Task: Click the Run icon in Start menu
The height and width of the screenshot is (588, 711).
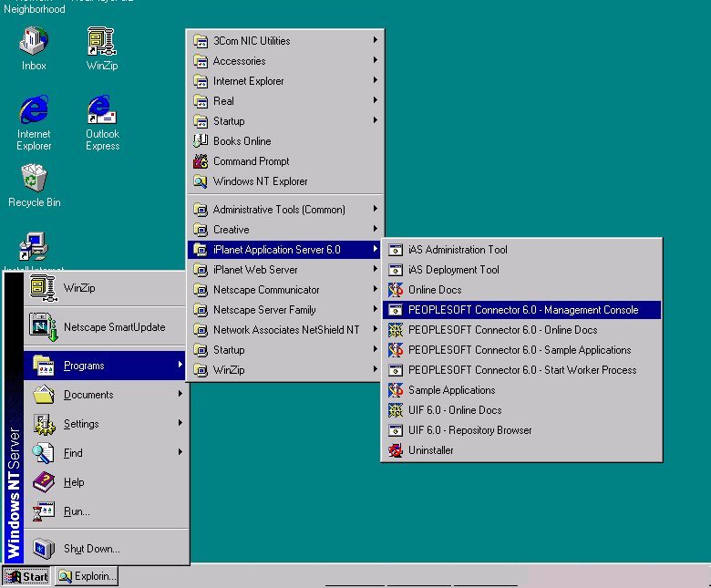Action: tap(44, 511)
